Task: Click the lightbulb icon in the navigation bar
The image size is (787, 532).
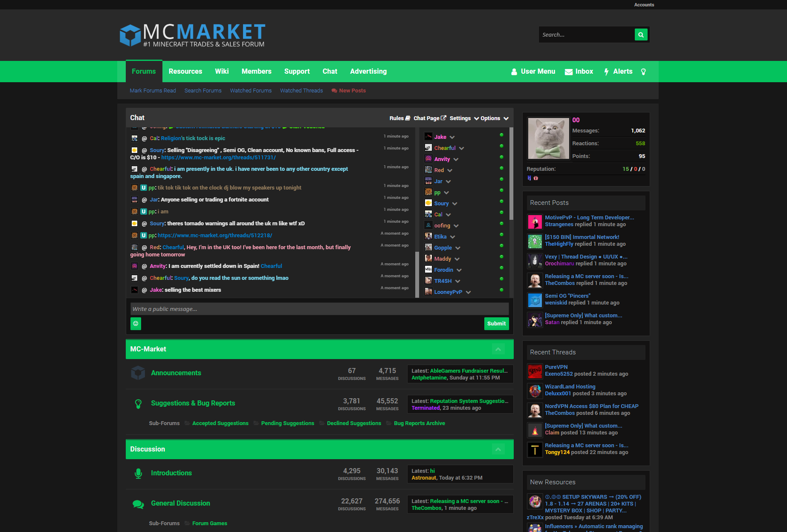Action: click(643, 72)
